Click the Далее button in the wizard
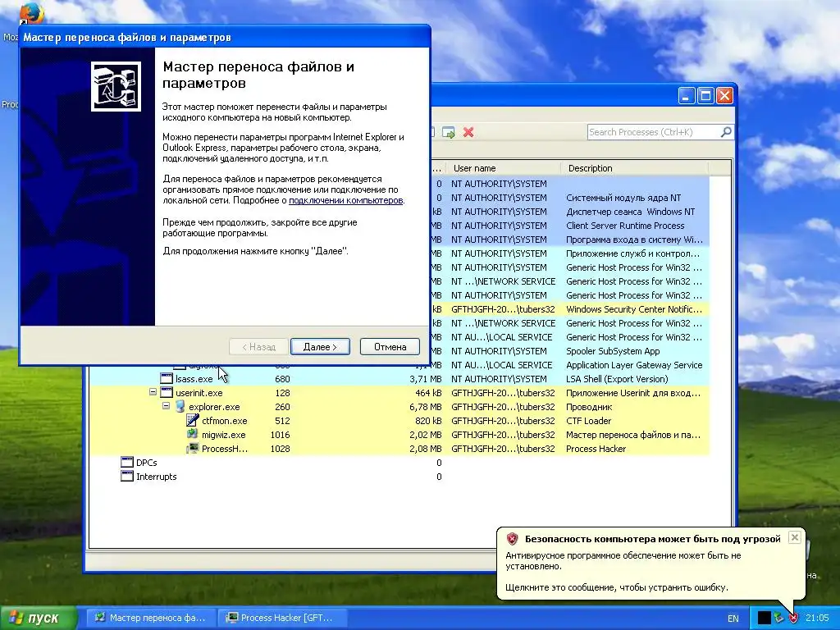 click(321, 347)
